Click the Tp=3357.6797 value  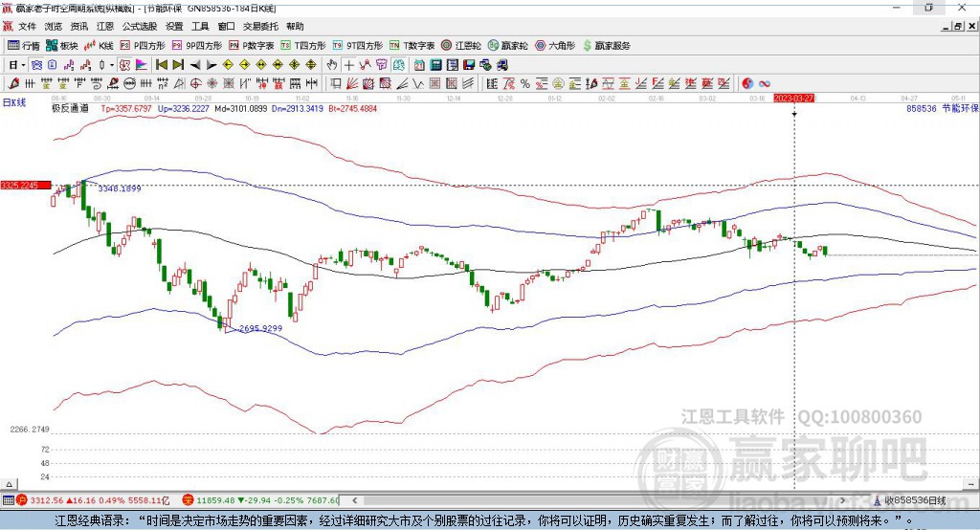tap(126, 108)
